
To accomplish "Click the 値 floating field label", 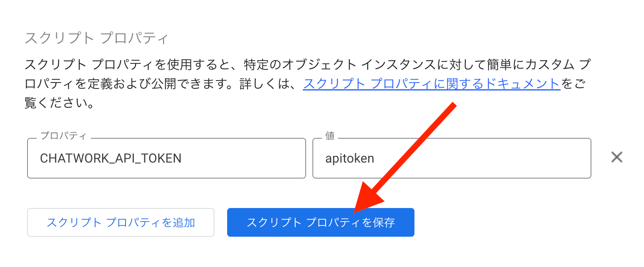I will [x=330, y=136].
